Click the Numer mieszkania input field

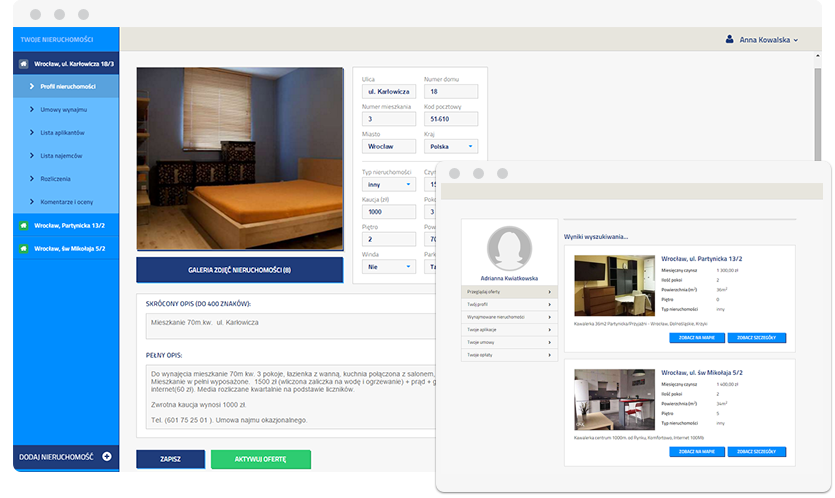pos(389,119)
